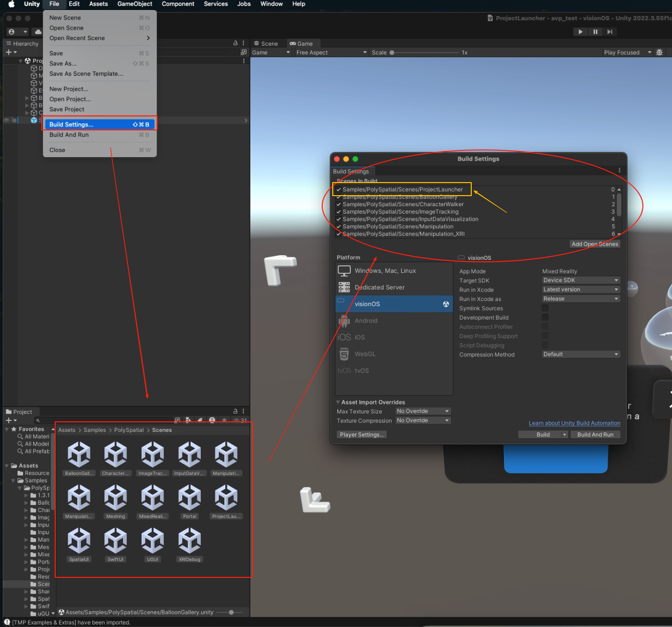The image size is (672, 627).
Task: Click the Play button in toolbar
Action: point(580,32)
